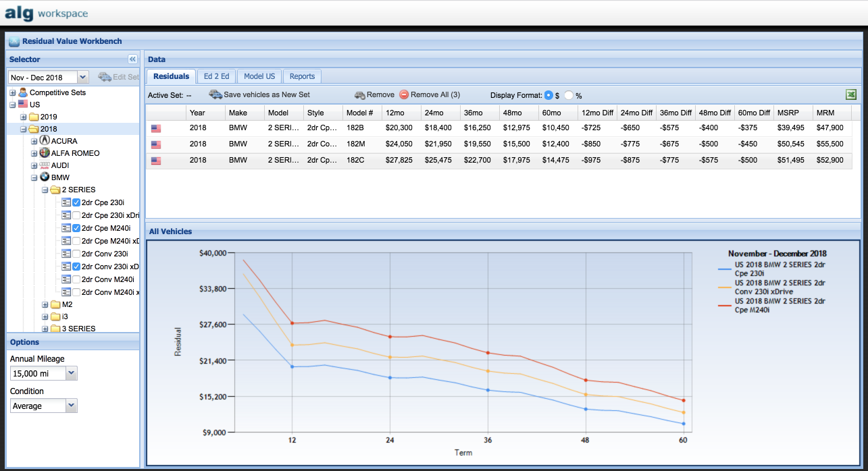Screen dimensions: 868x471
Task: Click Save vehicles as New Set text
Action: 267,95
